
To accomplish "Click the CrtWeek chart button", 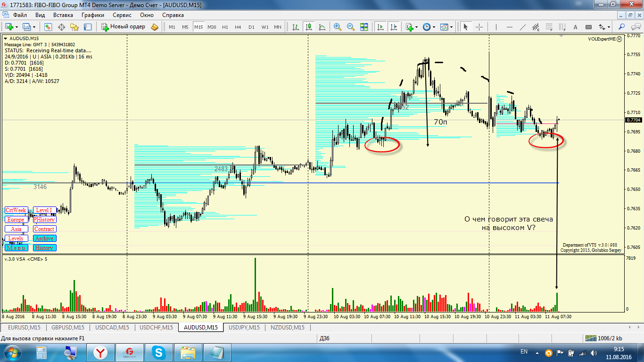I will 17,210.
